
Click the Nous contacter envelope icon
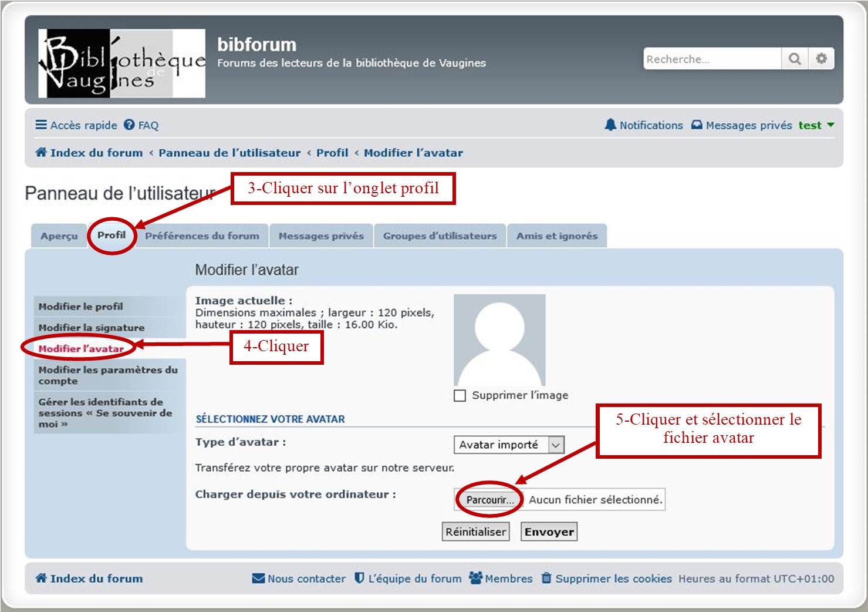pos(258,579)
